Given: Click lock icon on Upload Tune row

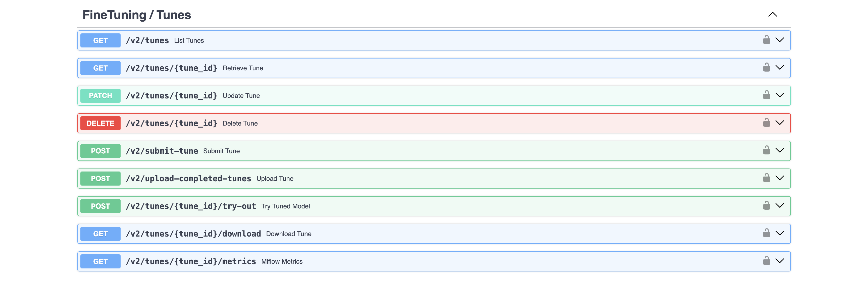Looking at the screenshot, I should click(x=767, y=178).
